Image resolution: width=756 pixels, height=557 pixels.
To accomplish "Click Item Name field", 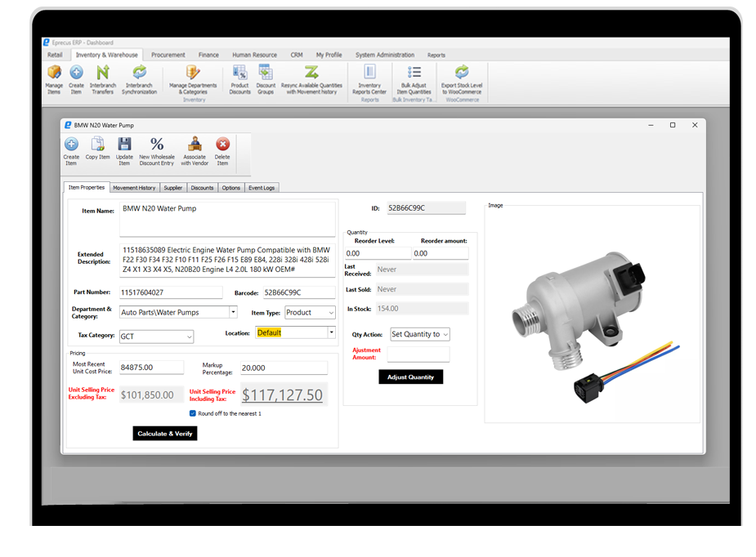I will tap(227, 219).
